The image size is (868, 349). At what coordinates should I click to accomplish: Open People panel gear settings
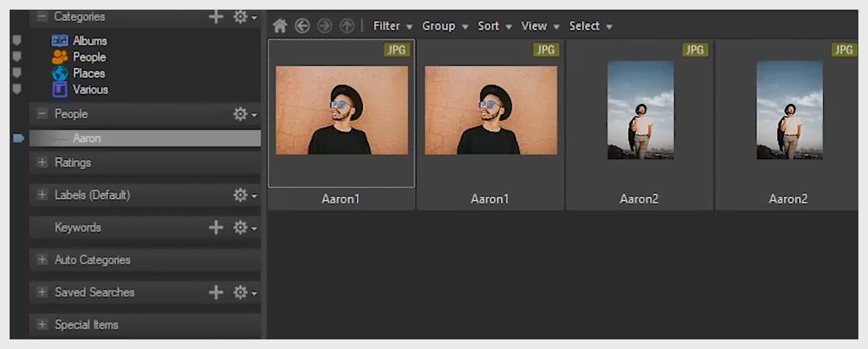pos(245,114)
